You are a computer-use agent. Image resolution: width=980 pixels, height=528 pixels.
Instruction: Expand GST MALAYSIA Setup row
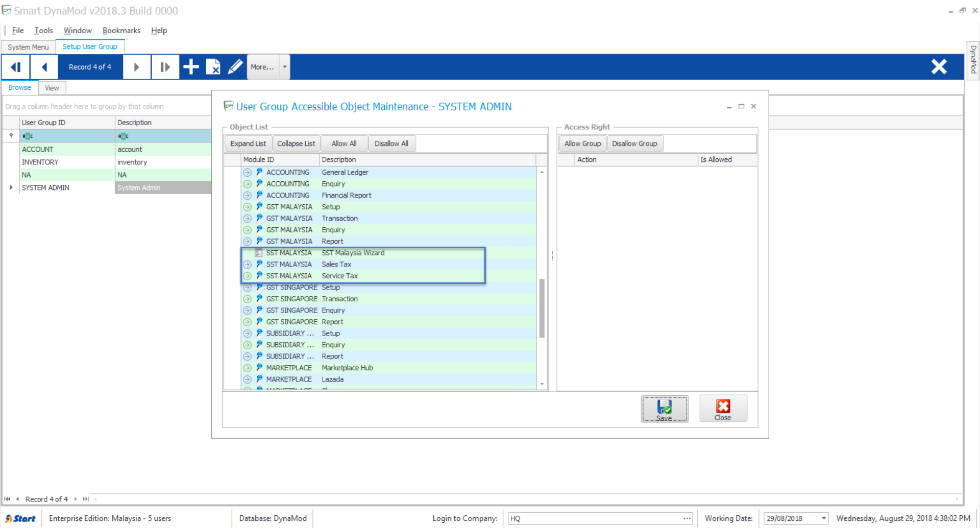coord(248,207)
